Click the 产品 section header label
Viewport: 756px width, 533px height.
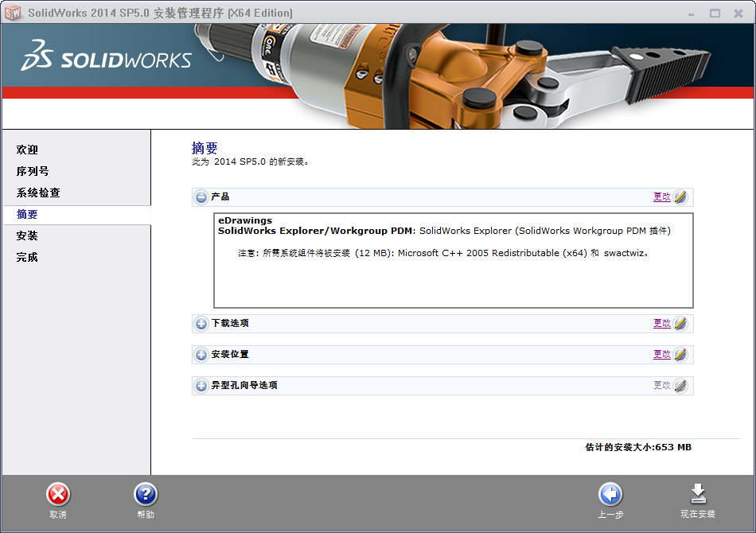220,196
